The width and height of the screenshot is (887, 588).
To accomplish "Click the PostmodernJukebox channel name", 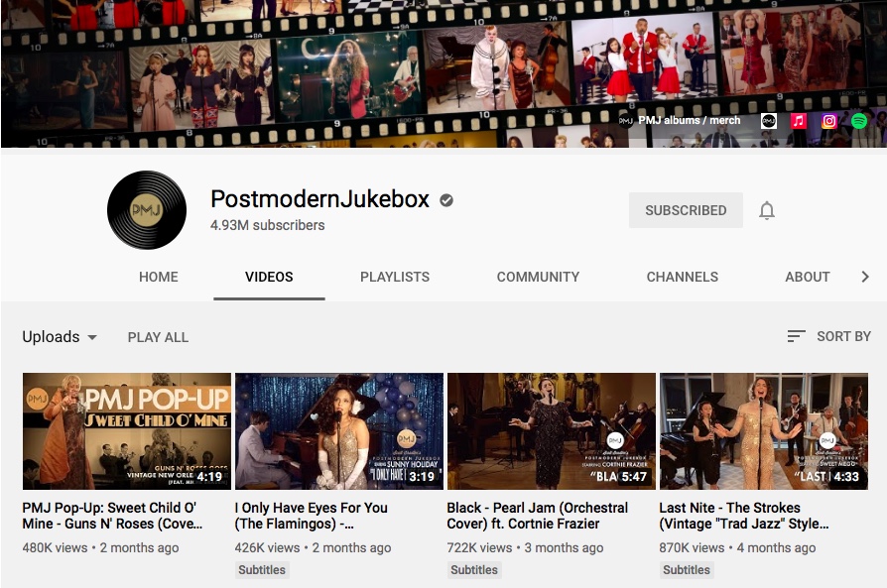I will tap(319, 199).
